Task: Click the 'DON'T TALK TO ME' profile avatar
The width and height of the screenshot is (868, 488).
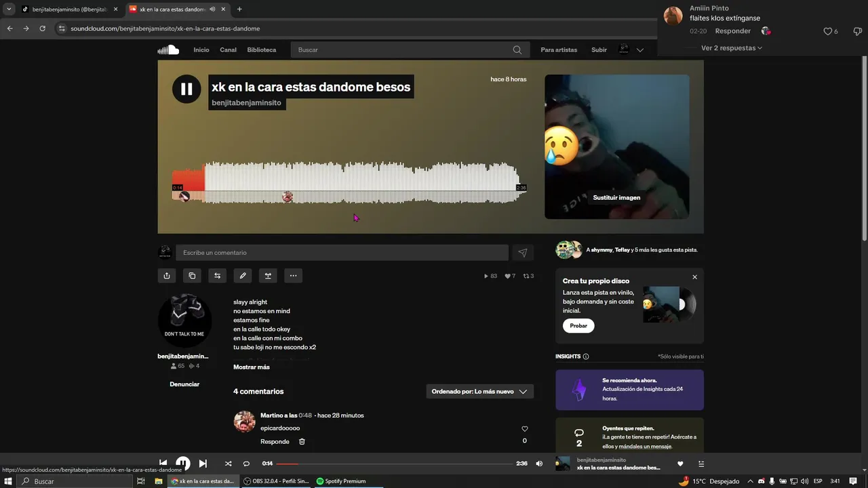Action: click(x=184, y=321)
